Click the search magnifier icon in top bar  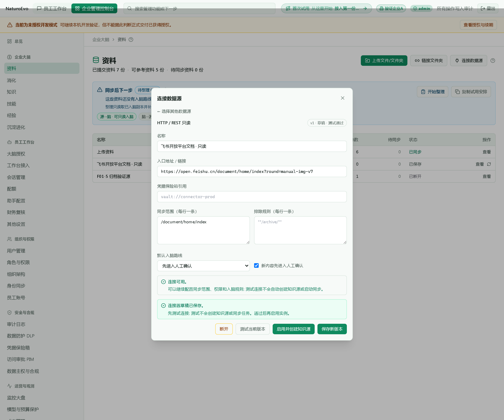point(129,9)
